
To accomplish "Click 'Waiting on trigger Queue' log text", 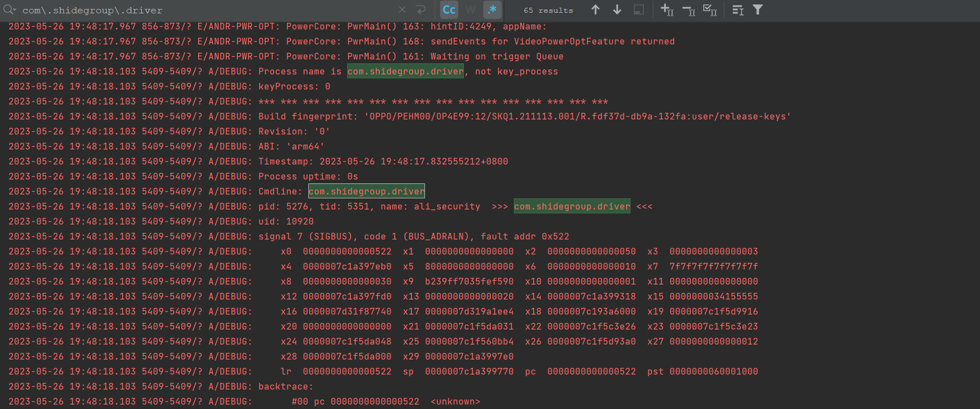I will [x=497, y=57].
